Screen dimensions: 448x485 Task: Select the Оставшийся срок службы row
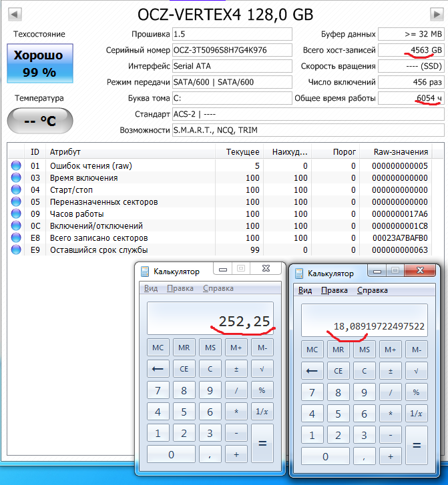[220, 250]
